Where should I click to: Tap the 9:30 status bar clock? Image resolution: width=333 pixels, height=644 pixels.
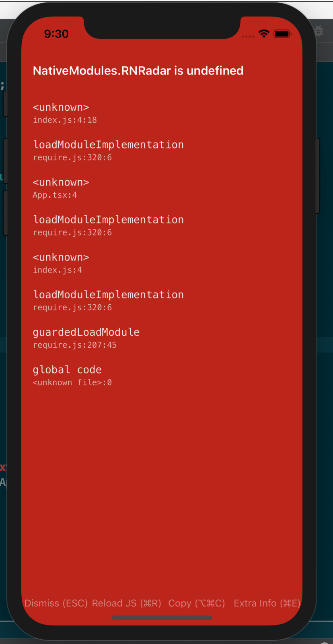pos(56,34)
